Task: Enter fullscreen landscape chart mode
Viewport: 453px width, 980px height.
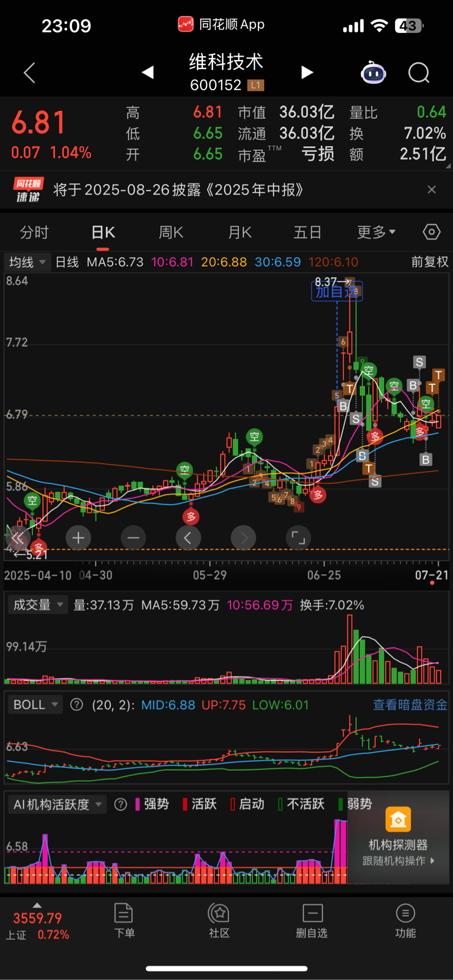Action: (298, 538)
